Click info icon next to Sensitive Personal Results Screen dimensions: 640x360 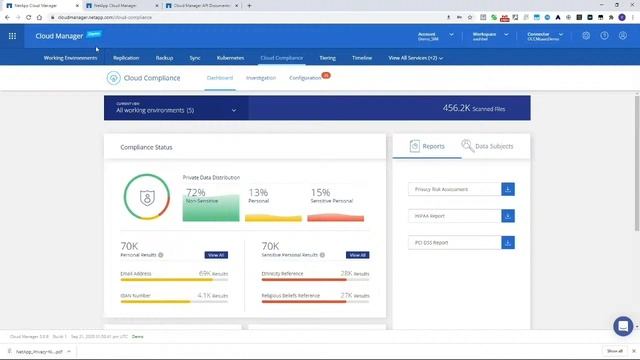click(322, 255)
